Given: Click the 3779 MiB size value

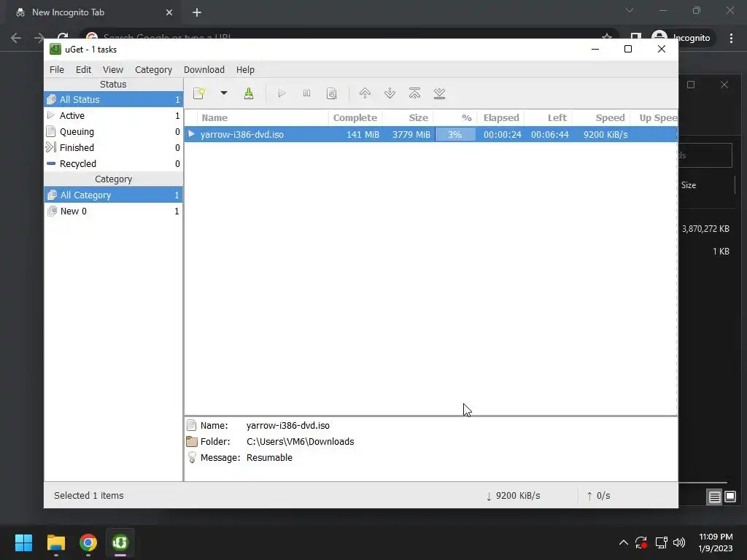Looking at the screenshot, I should [x=411, y=135].
